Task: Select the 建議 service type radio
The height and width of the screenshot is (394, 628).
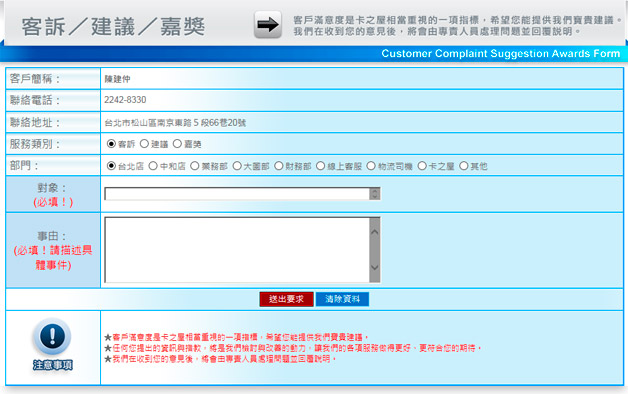Action: coord(144,144)
